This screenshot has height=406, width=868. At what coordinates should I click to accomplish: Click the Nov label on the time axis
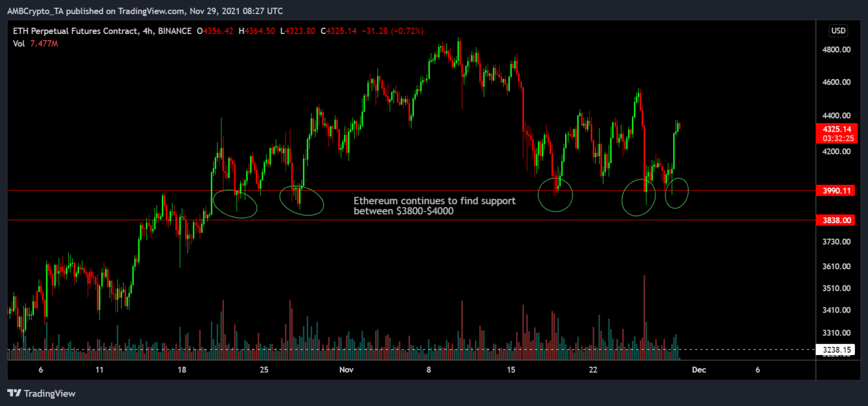pyautogui.click(x=346, y=370)
